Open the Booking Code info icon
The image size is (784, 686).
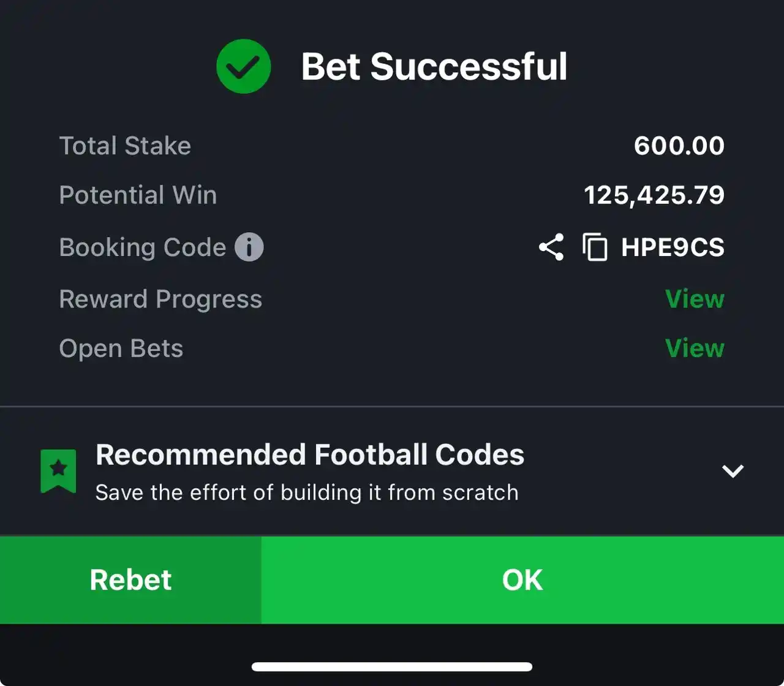(x=249, y=247)
